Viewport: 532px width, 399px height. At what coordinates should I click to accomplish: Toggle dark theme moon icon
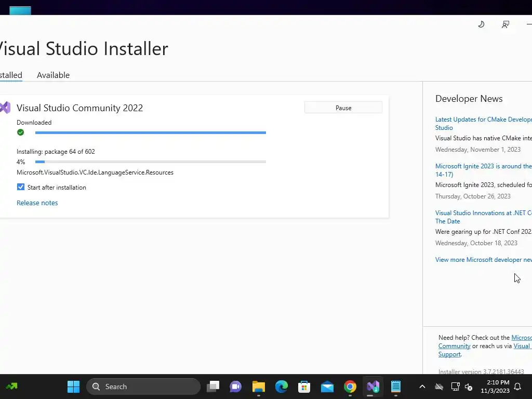tap(481, 24)
